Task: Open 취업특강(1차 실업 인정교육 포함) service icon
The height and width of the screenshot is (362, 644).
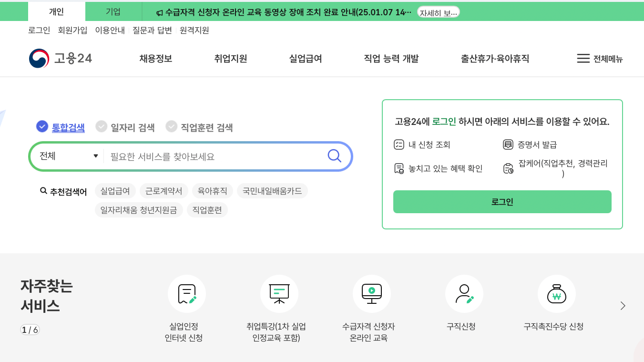Action: coord(279,294)
